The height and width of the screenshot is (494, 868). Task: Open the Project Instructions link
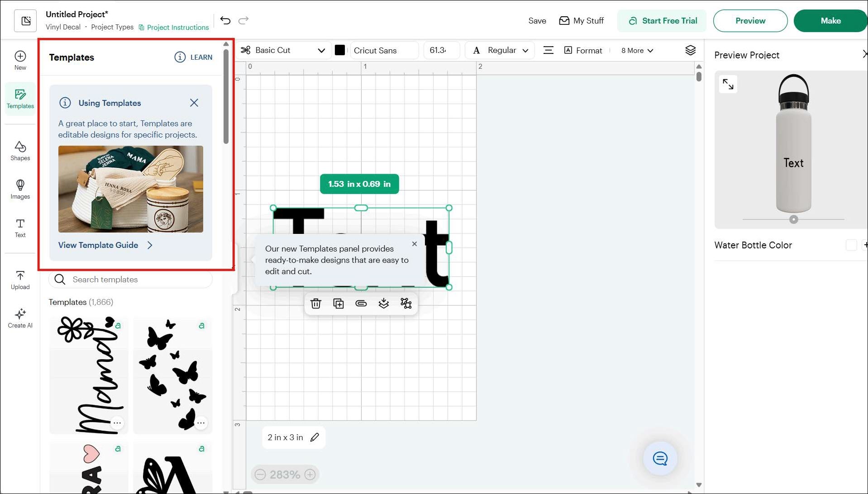click(174, 27)
